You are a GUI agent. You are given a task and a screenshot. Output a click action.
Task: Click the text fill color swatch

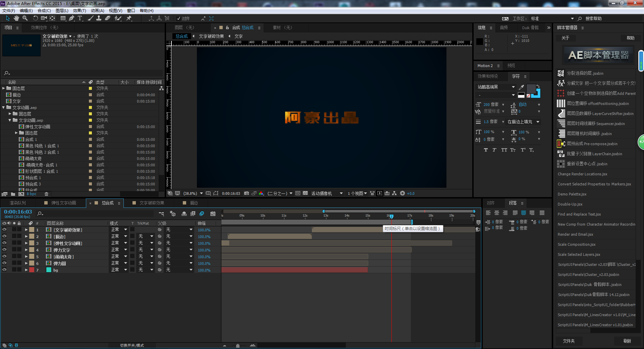(x=531, y=89)
